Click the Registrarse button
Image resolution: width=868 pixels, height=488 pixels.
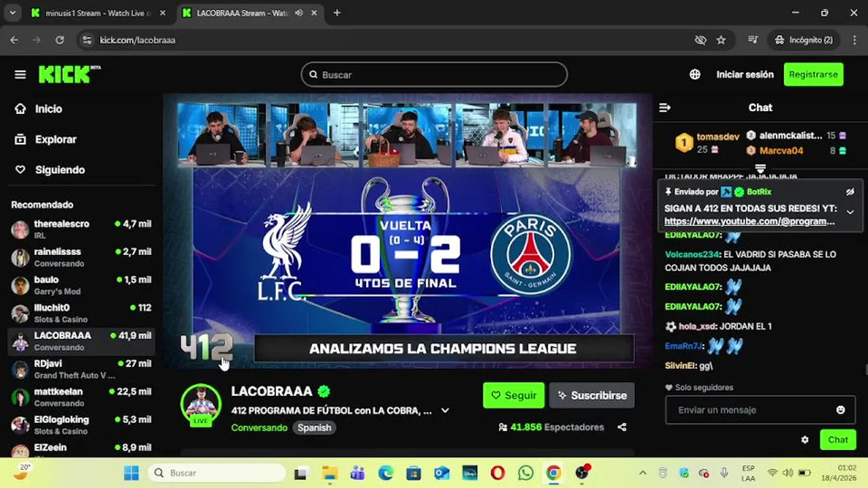pos(813,75)
